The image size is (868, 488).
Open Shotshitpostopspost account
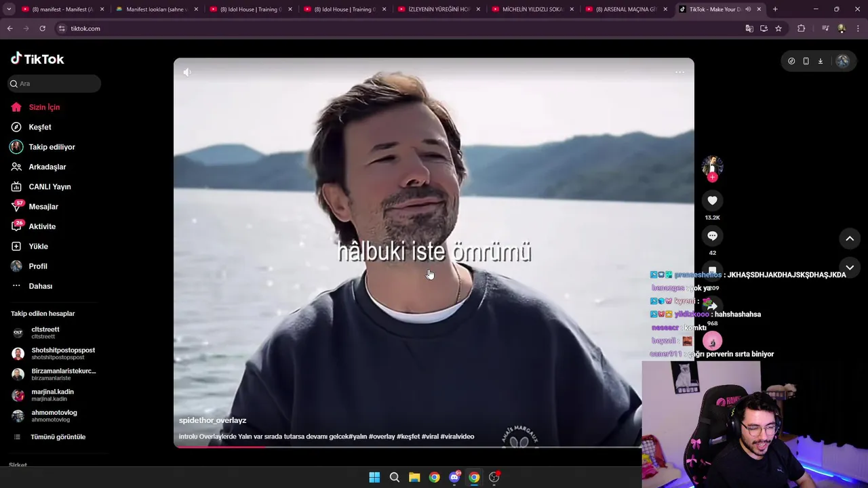[54, 353]
